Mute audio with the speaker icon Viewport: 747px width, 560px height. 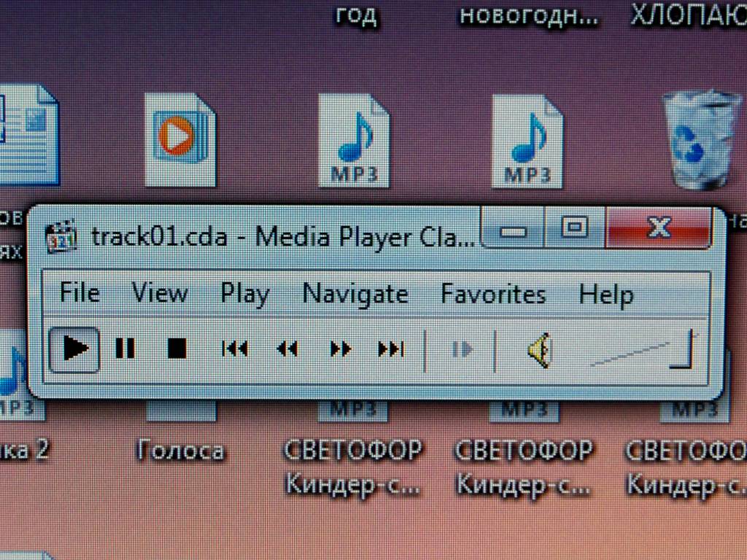(x=541, y=351)
